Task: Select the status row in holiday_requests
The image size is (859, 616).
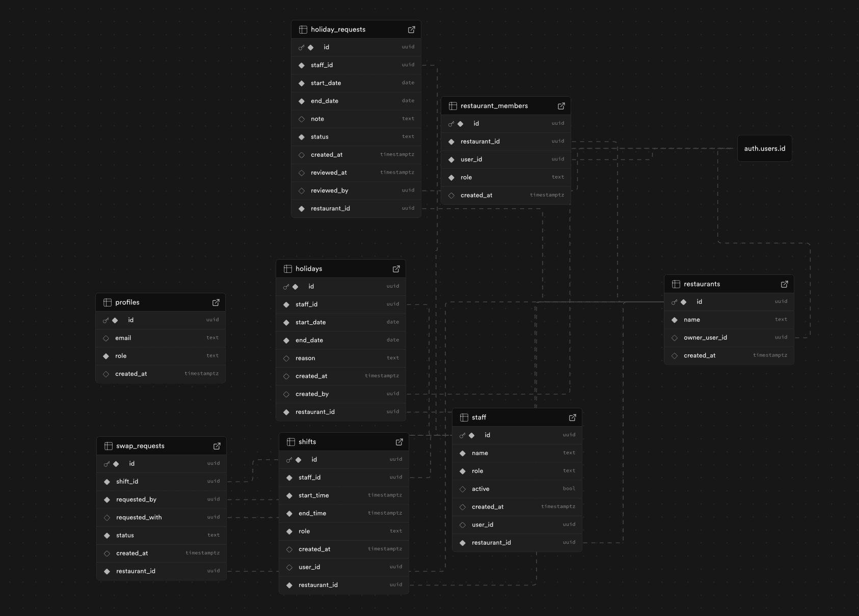Action: pyautogui.click(x=355, y=136)
